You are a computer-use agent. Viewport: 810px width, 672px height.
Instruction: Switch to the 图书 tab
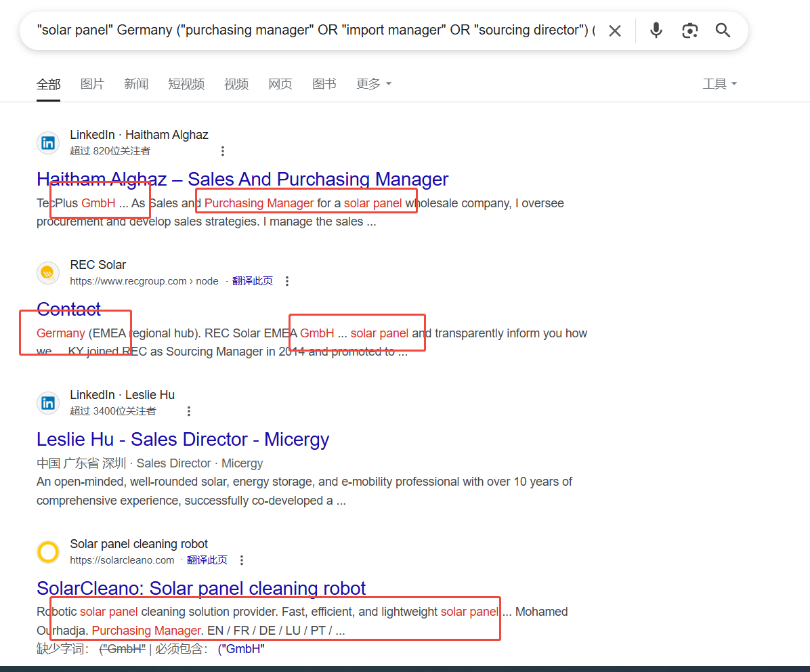pyautogui.click(x=324, y=84)
